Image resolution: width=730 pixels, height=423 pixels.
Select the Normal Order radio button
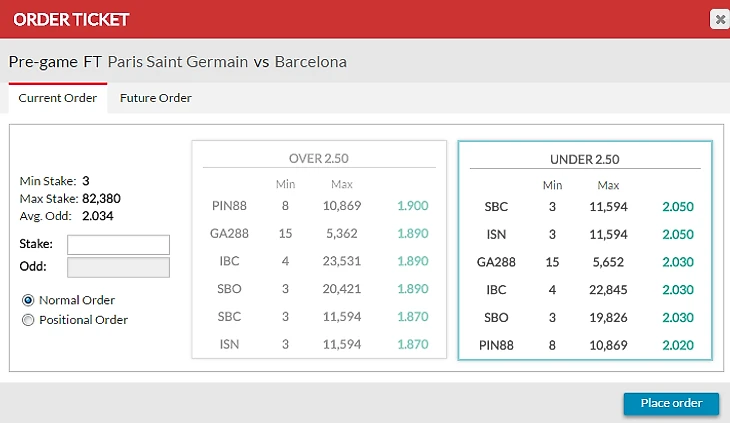28,300
